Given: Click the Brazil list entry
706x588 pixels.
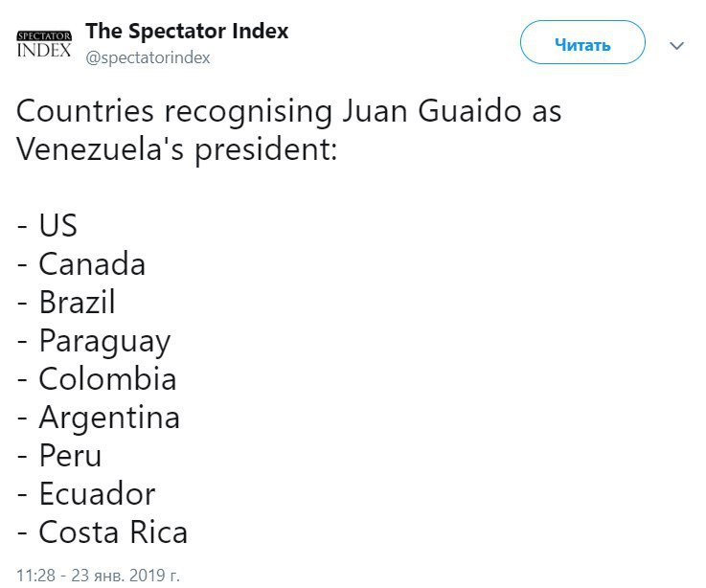Looking at the screenshot, I should 77,302.
